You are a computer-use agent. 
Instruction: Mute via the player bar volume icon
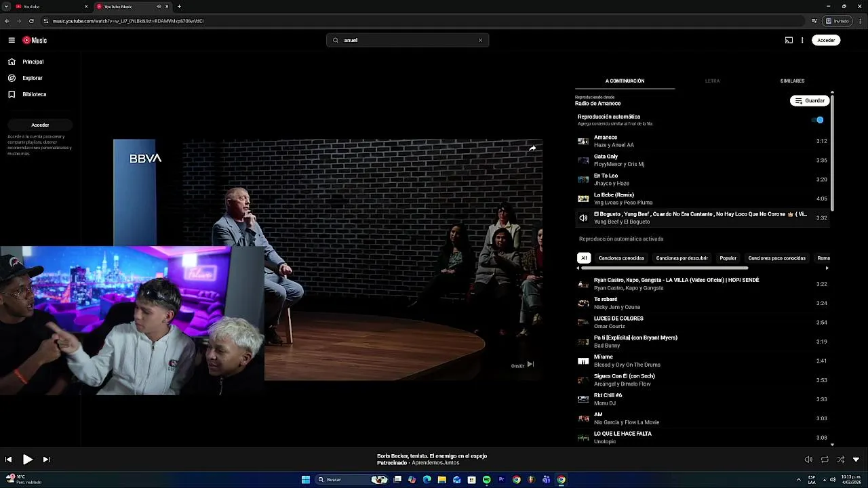click(808, 460)
